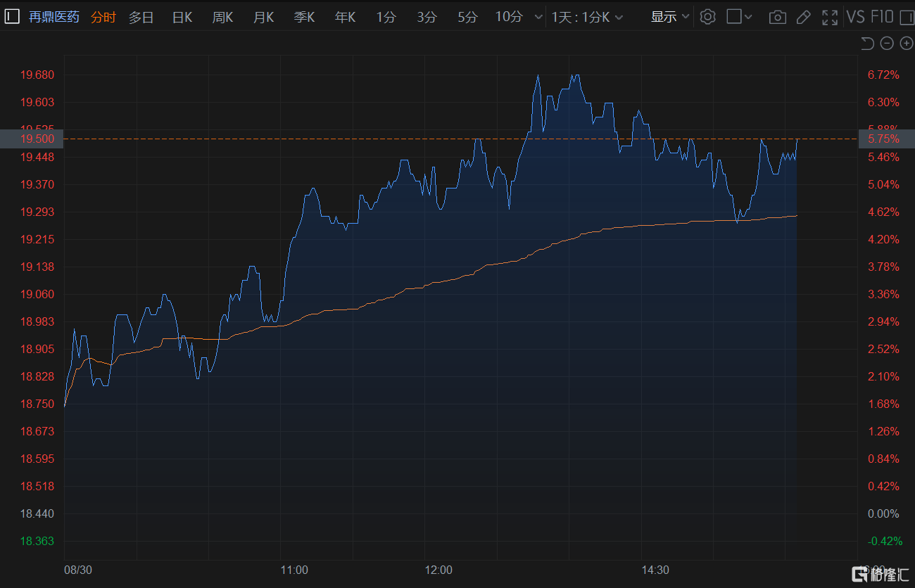Expand the 显示 display dropdown

tap(669, 17)
